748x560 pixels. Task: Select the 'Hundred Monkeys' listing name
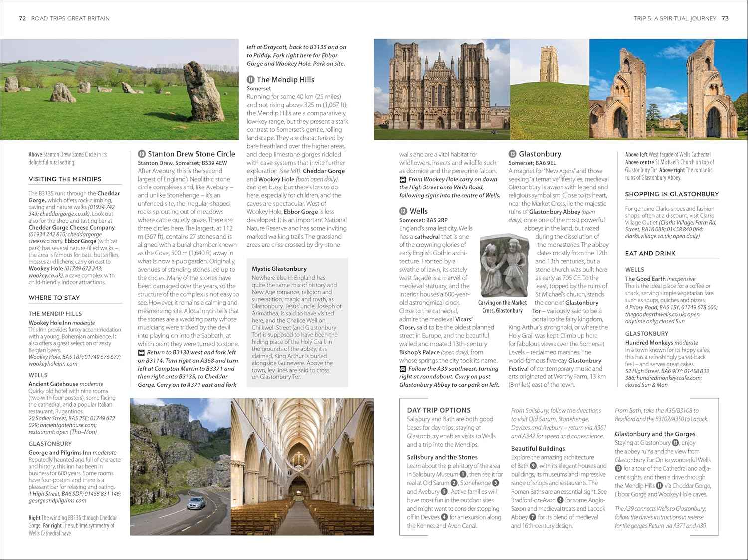point(649,343)
